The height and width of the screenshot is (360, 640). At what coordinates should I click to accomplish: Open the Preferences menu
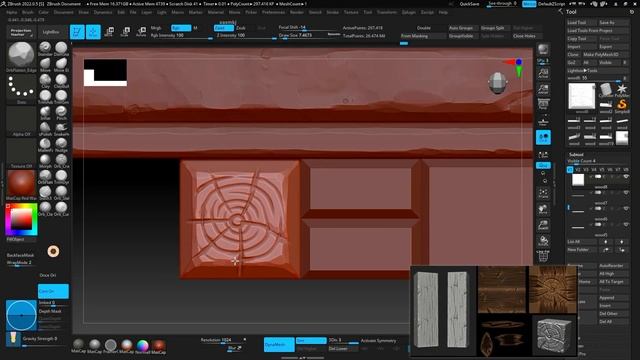coord(273,12)
